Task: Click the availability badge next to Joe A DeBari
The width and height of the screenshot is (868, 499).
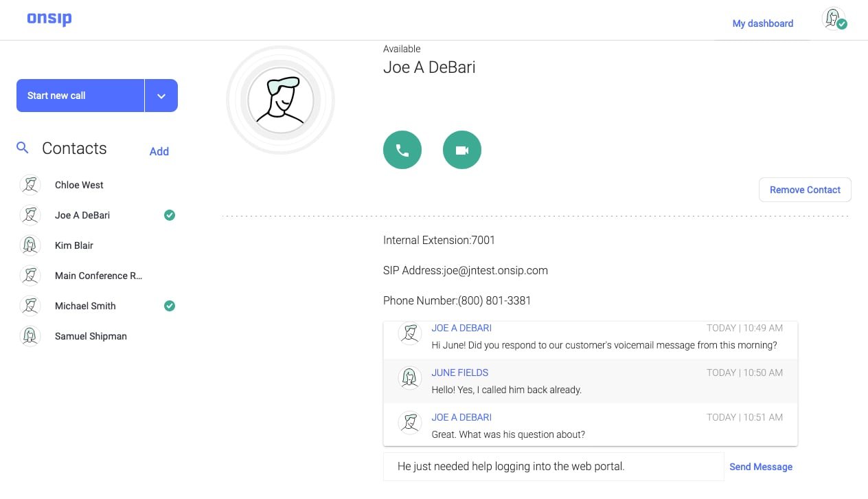Action: pos(170,215)
